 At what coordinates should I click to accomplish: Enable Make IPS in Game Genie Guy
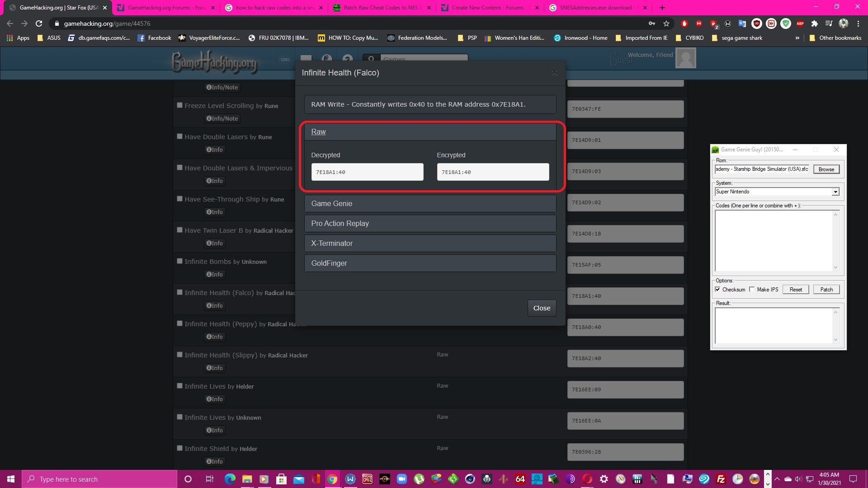click(752, 289)
